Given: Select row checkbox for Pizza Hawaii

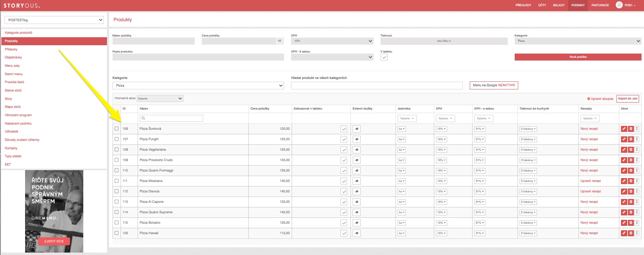Looking at the screenshot, I should coord(117,233).
